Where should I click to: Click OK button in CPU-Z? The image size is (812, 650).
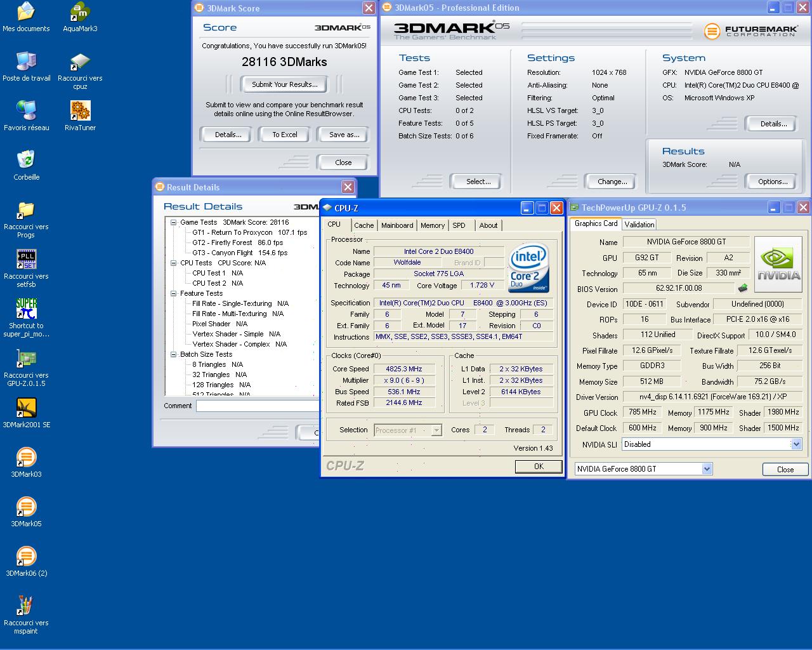[x=539, y=467]
